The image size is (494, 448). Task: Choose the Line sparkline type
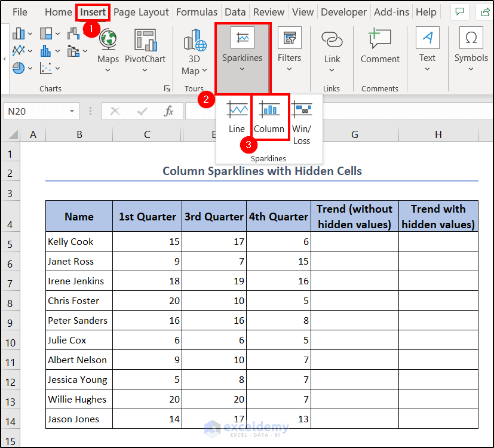click(237, 117)
